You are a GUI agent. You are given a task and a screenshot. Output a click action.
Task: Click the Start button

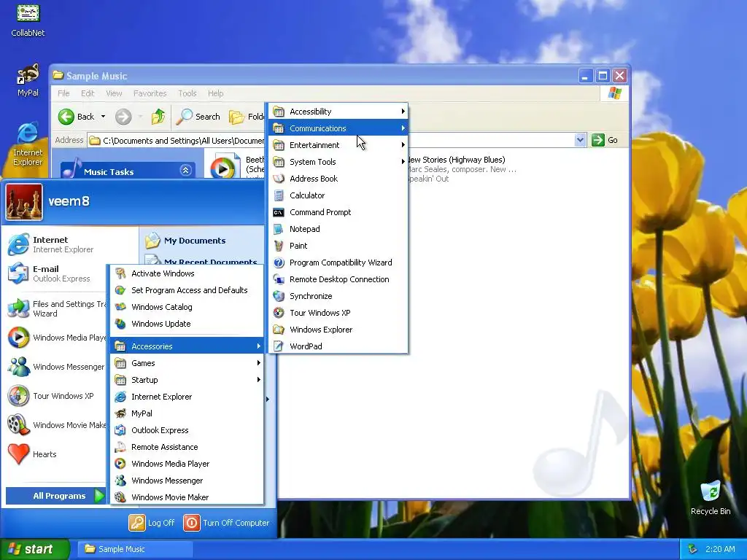[34, 549]
